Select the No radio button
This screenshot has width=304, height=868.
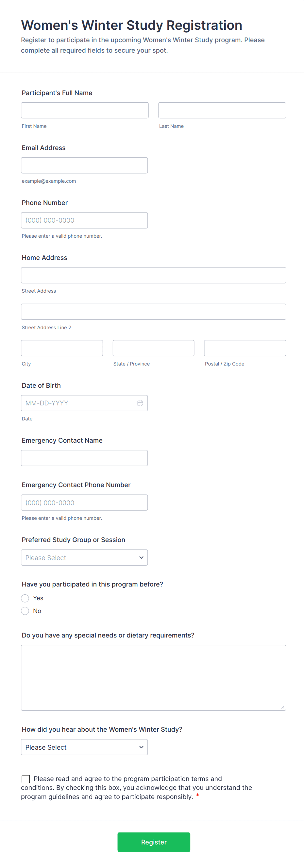tap(25, 611)
